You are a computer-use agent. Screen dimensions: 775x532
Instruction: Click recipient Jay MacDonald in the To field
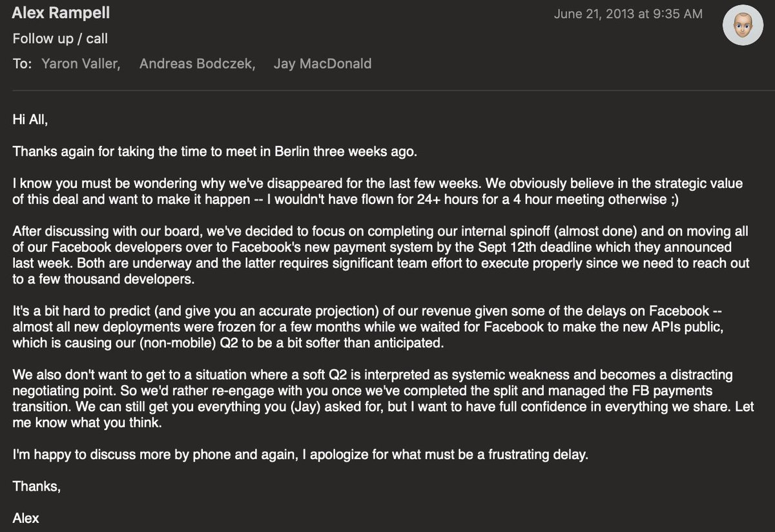(x=322, y=64)
